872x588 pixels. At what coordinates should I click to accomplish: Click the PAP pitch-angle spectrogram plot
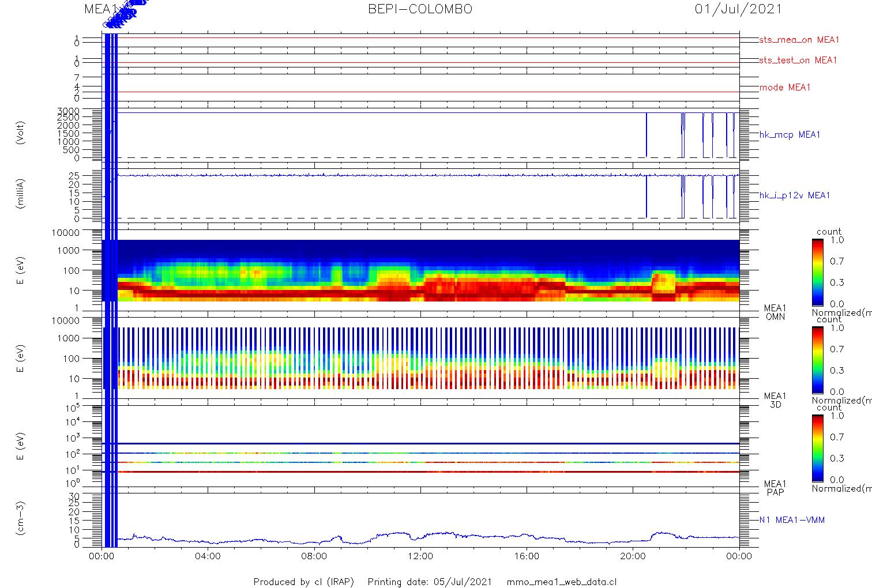(420, 446)
